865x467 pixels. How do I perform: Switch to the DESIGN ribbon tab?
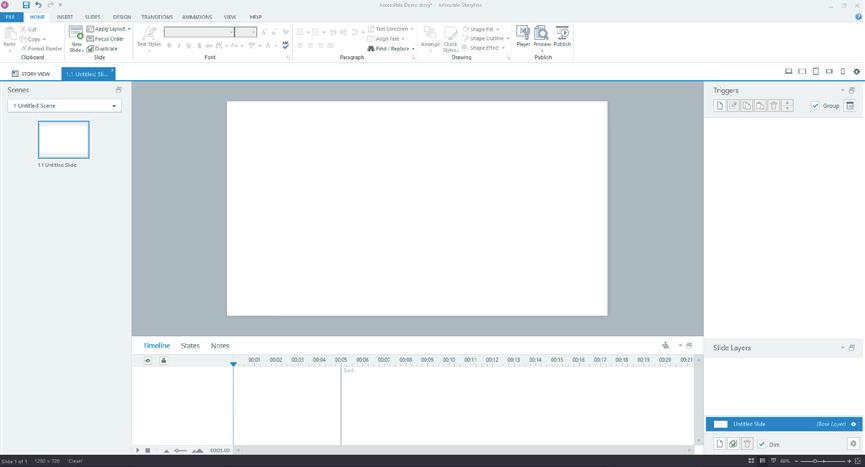tap(121, 17)
